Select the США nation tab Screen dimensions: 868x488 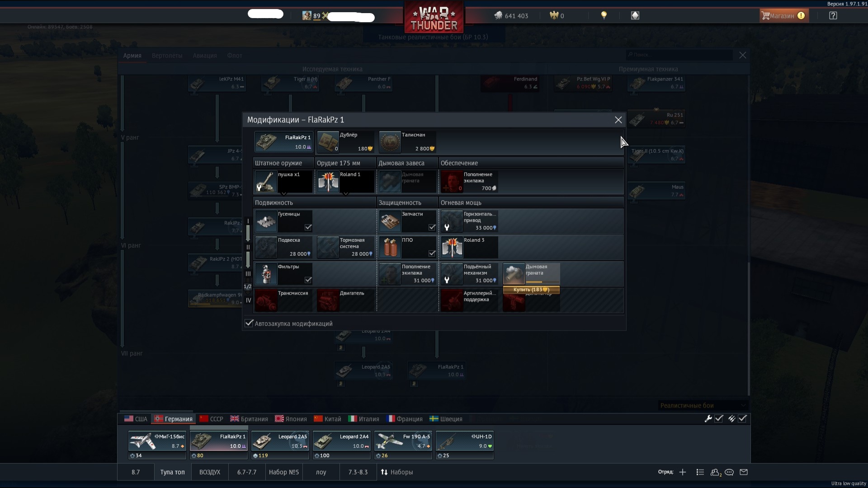pyautogui.click(x=136, y=419)
